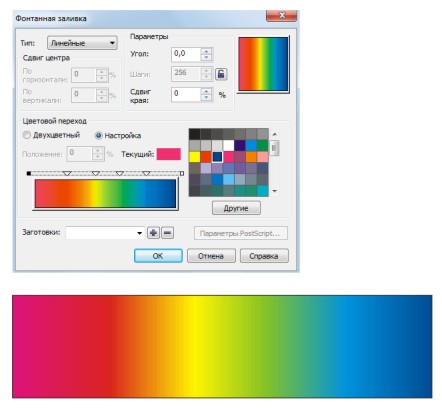Expand the Заготовки presets dropdown
Viewport: 442px width, 409px height.
[x=105, y=233]
